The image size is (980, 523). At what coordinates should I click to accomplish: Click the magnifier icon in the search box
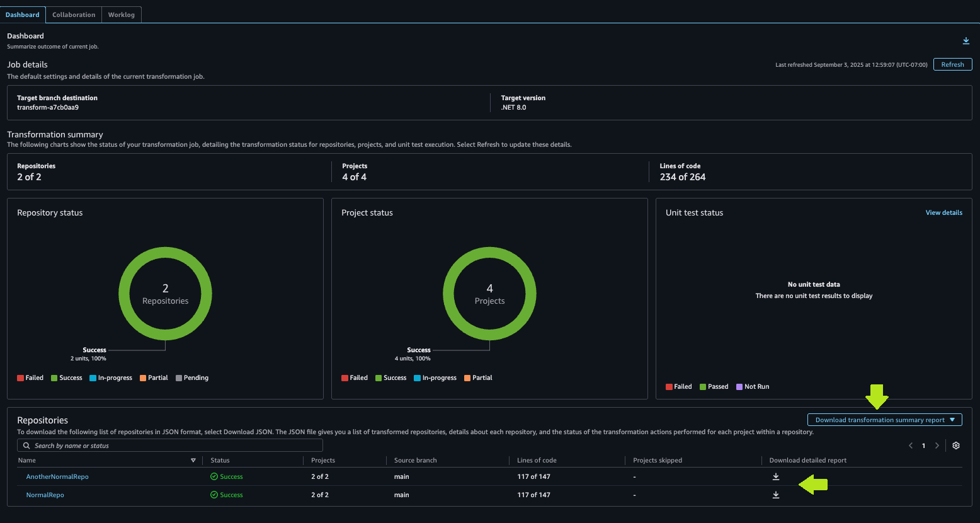pos(26,445)
